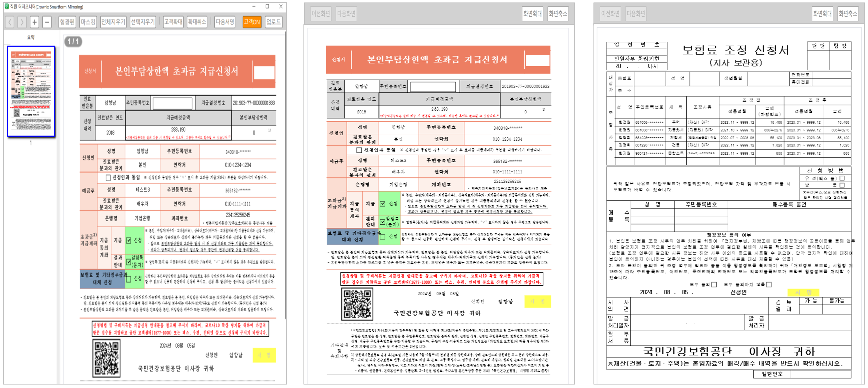Click '010-1234-1234' in staff monitor form

point(238,165)
